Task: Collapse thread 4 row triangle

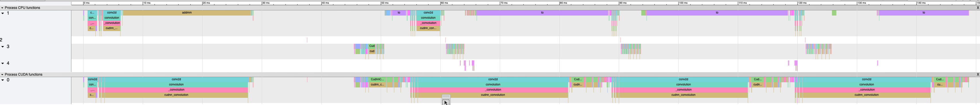Action: click(x=3, y=63)
